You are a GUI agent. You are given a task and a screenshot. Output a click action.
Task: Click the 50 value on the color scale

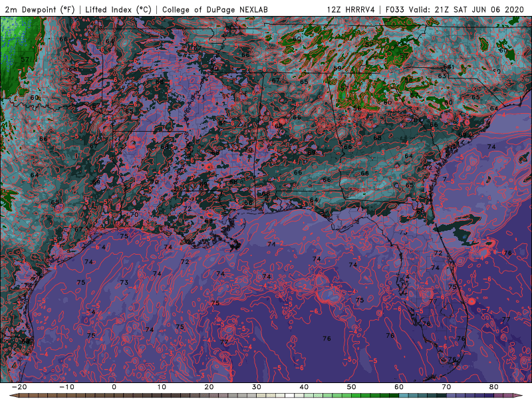[x=352, y=387]
